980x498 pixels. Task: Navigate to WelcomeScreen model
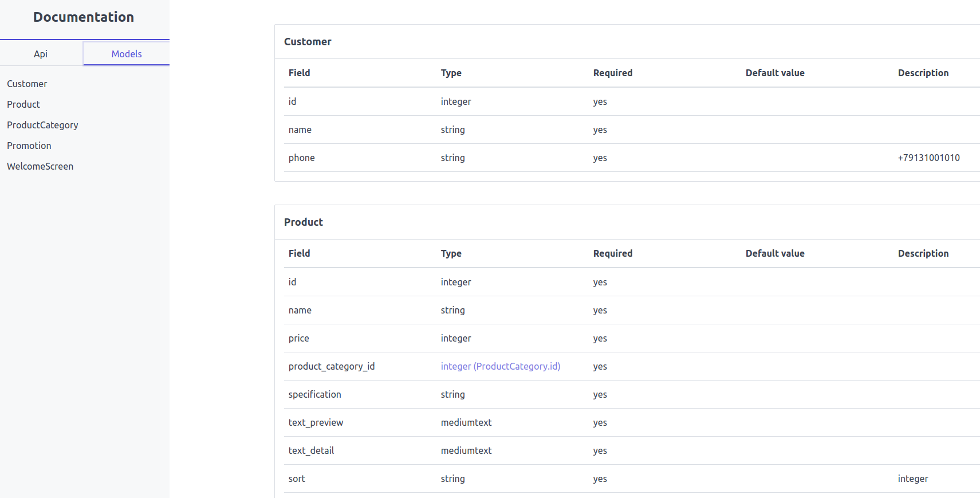click(40, 166)
